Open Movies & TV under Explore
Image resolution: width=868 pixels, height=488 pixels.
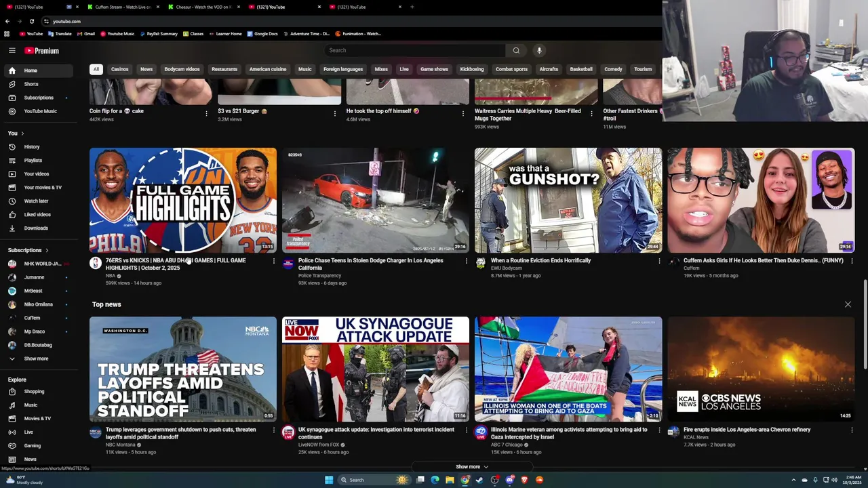37,418
